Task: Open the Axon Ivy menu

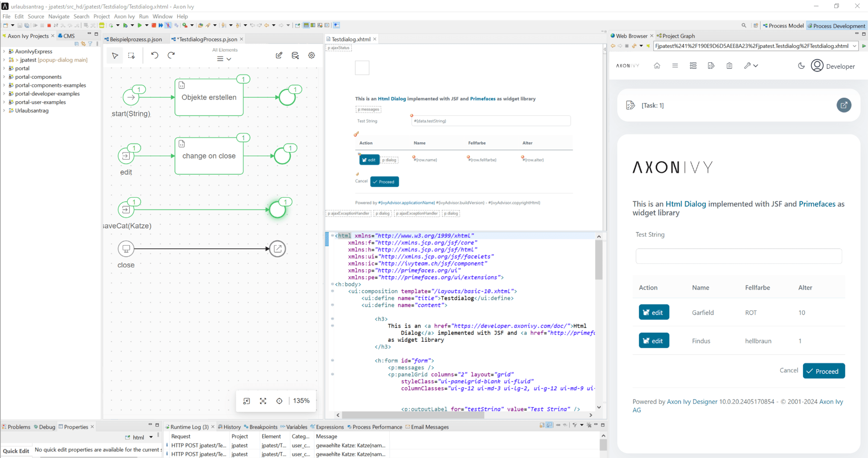Action: [124, 16]
